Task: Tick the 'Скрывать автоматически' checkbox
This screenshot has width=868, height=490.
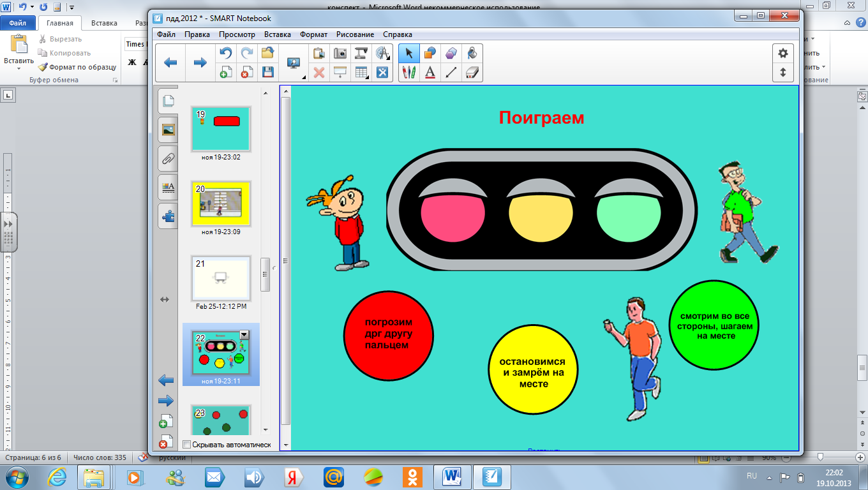Action: [186, 444]
